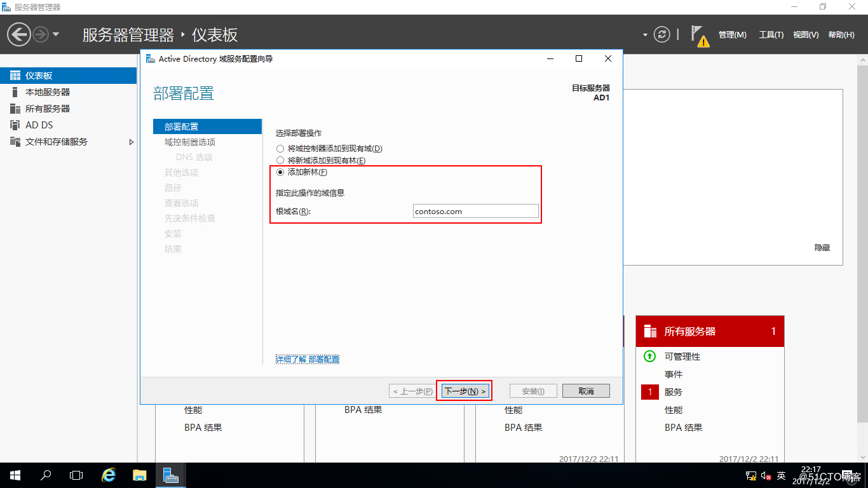Image resolution: width=868 pixels, height=488 pixels.
Task: Click the 所有服务器 tile server icon
Action: pos(650,331)
